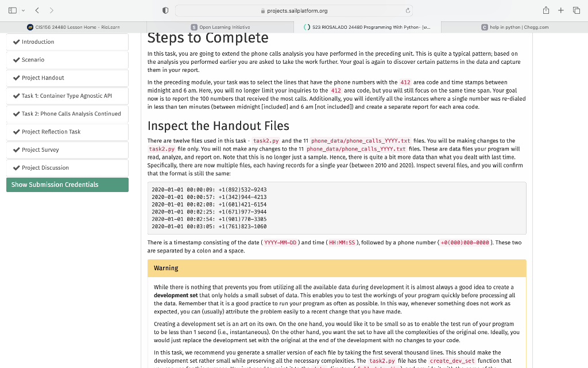
Task: Toggle the Safari sidebar
Action: tap(11, 10)
